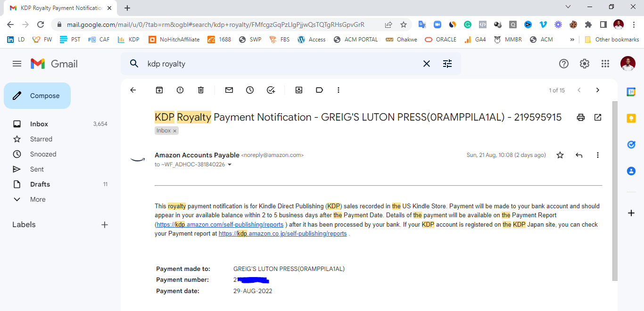The width and height of the screenshot is (644, 311).
Task: Go back to the search results list
Action: pos(133,90)
